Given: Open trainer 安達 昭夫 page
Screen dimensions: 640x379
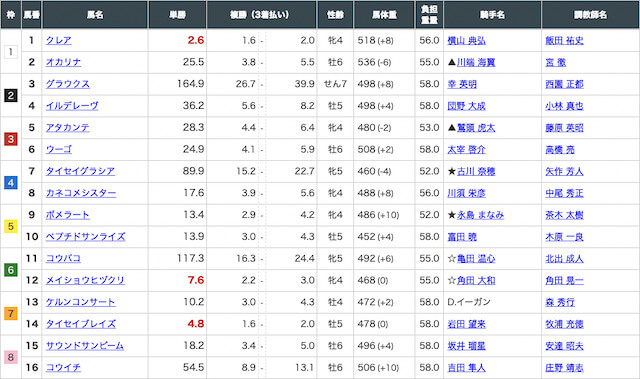Looking at the screenshot, I should (564, 346).
